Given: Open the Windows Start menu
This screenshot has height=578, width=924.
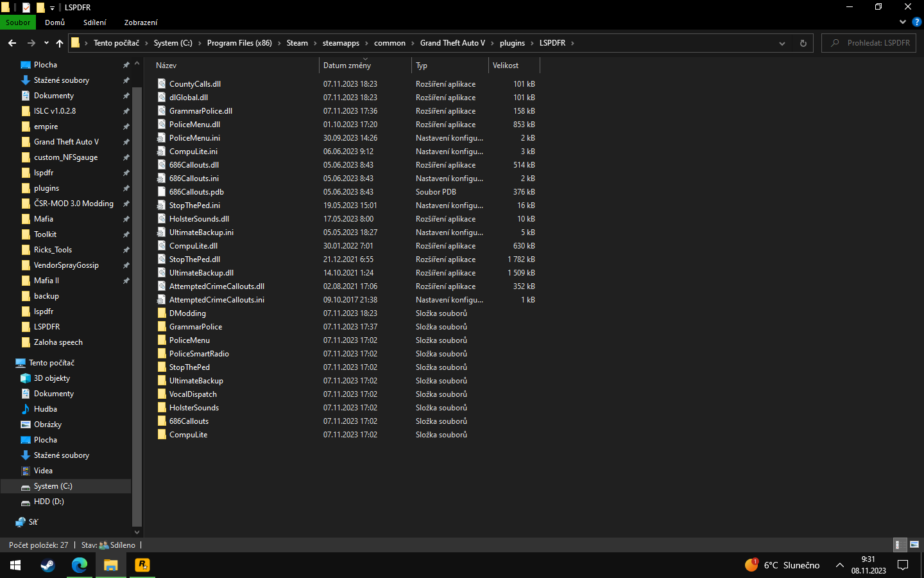Looking at the screenshot, I should point(15,565).
